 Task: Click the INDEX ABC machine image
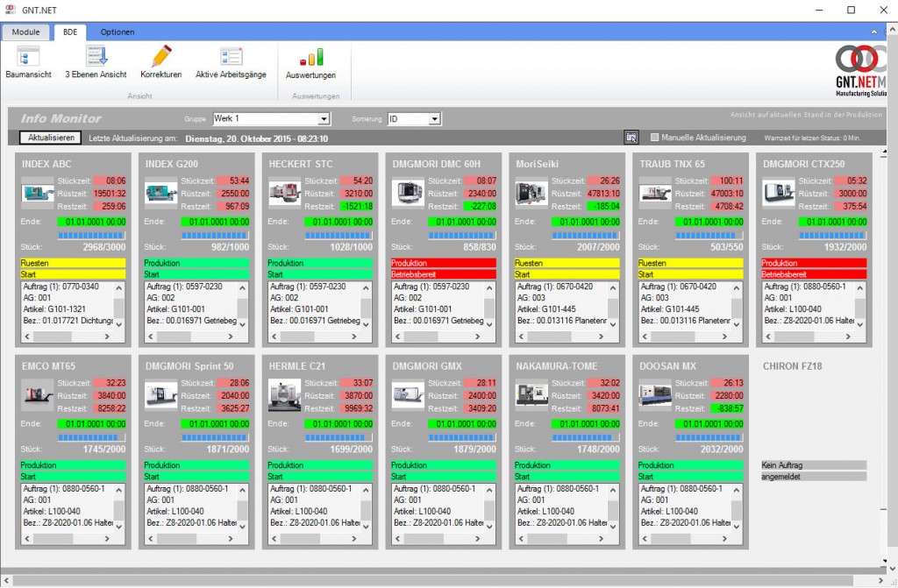click(x=38, y=193)
